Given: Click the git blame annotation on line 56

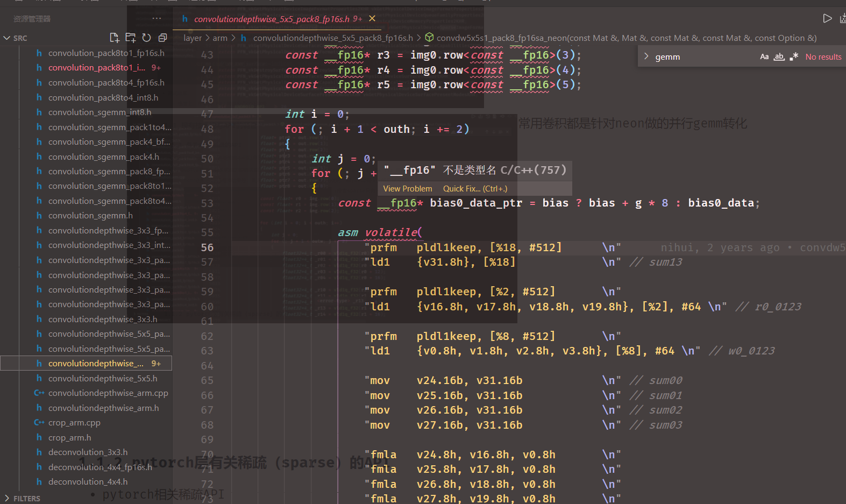Looking at the screenshot, I should [x=753, y=247].
